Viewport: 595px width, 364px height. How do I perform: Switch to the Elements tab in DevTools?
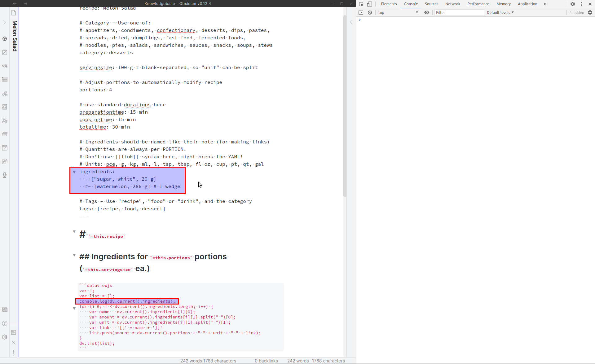click(x=389, y=4)
